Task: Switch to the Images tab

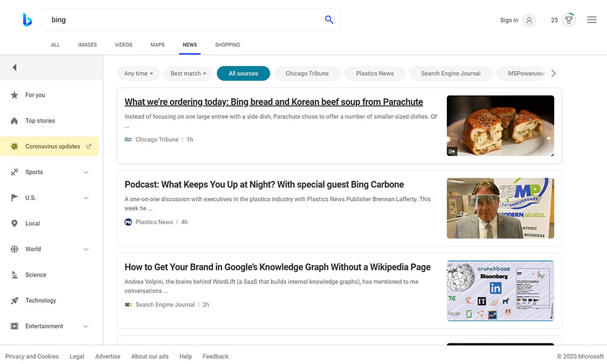Action: 87,45
